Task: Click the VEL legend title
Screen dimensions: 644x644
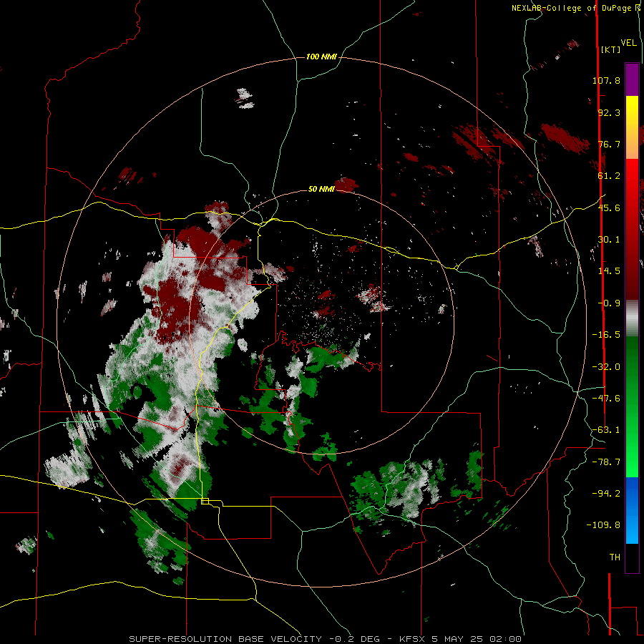Action: [628, 42]
